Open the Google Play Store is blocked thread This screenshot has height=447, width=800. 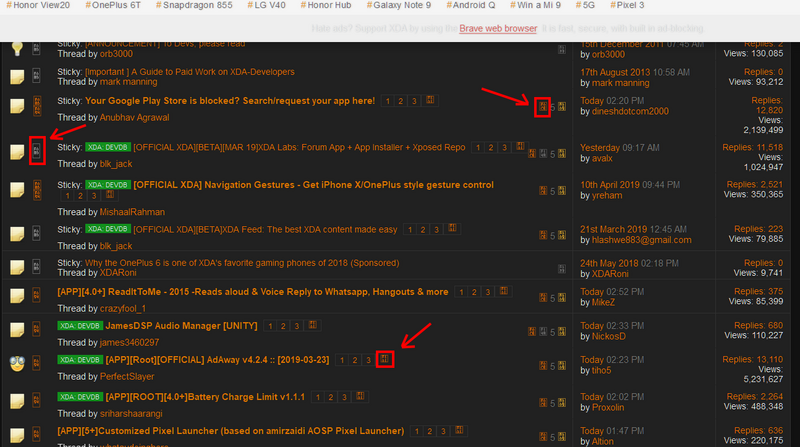pos(230,101)
